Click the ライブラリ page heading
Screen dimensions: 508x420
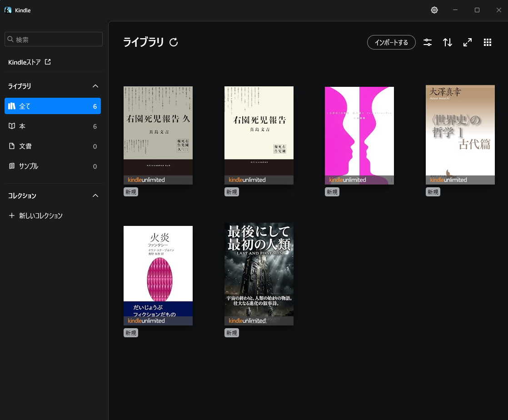pyautogui.click(x=143, y=42)
